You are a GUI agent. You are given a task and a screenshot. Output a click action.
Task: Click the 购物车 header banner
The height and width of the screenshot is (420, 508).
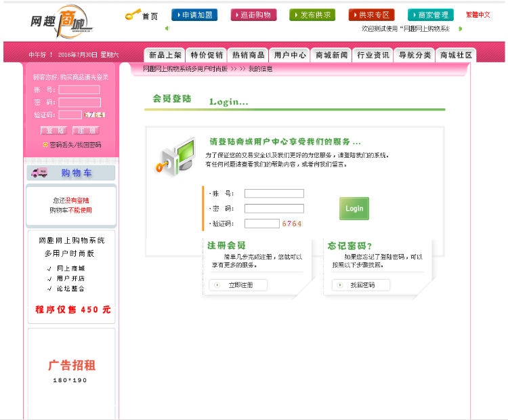click(x=71, y=173)
